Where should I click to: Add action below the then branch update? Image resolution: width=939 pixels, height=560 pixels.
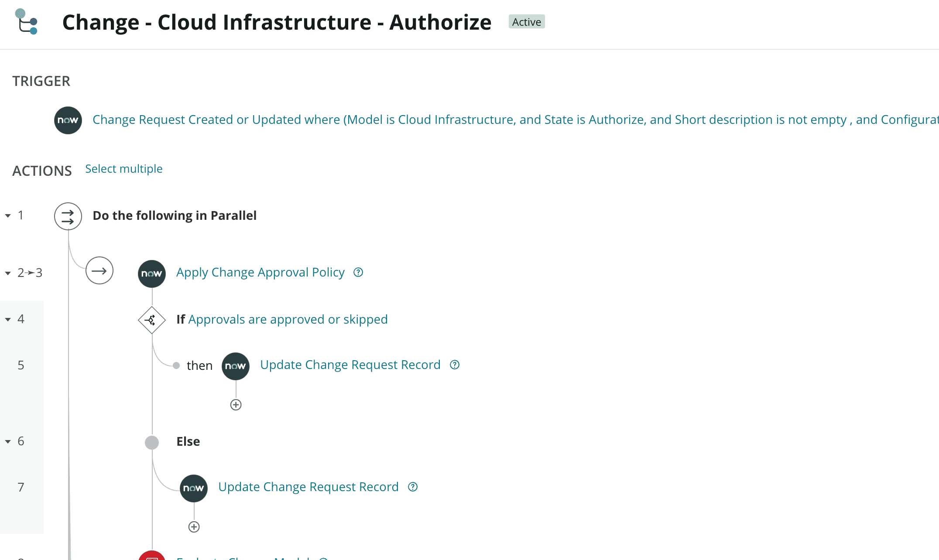pos(236,405)
